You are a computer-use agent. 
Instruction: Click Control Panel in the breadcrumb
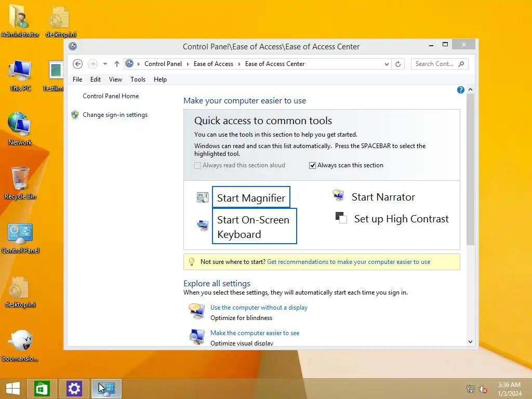click(x=163, y=64)
